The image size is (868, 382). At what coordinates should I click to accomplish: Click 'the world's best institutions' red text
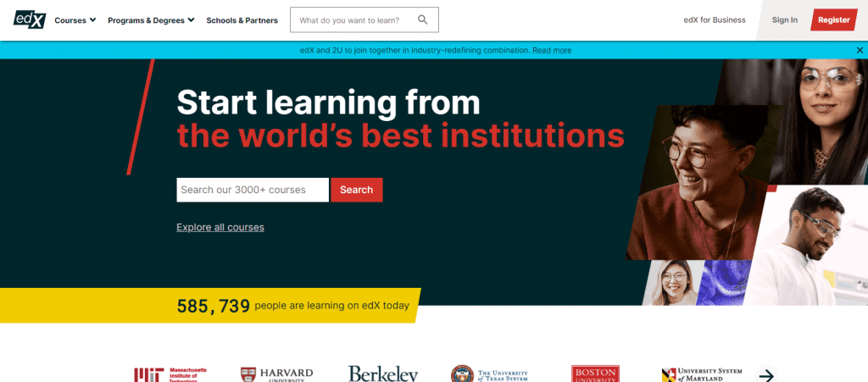point(401,135)
